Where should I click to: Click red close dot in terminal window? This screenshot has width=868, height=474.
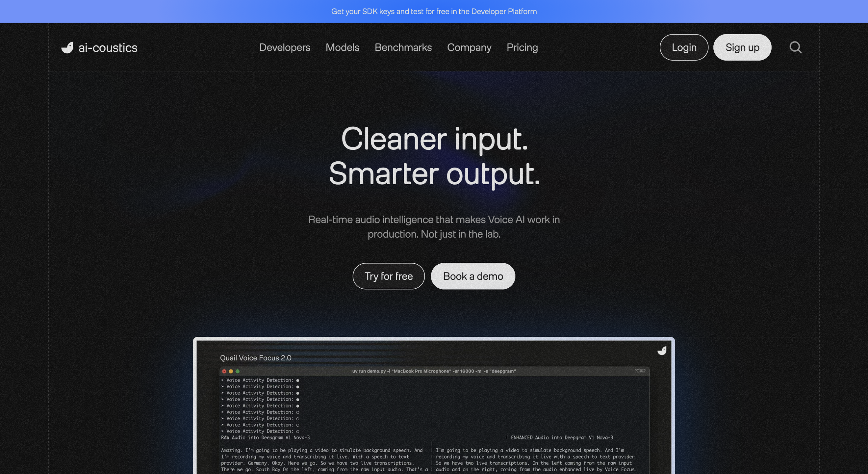point(224,371)
